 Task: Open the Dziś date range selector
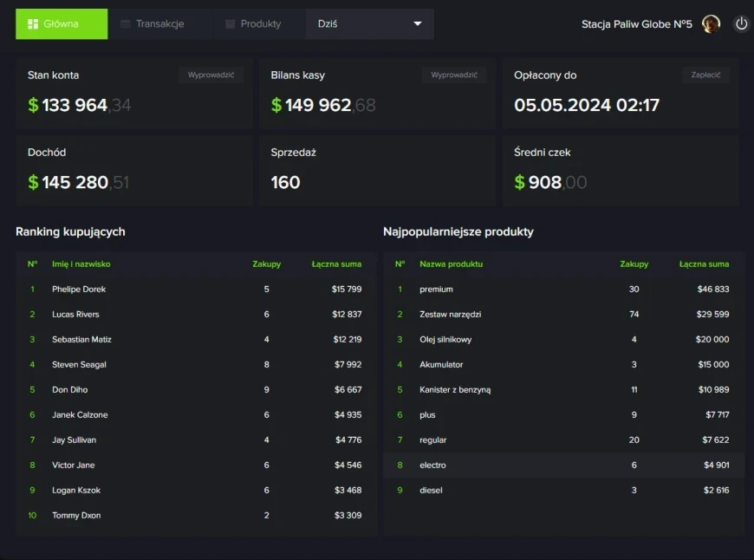point(369,24)
